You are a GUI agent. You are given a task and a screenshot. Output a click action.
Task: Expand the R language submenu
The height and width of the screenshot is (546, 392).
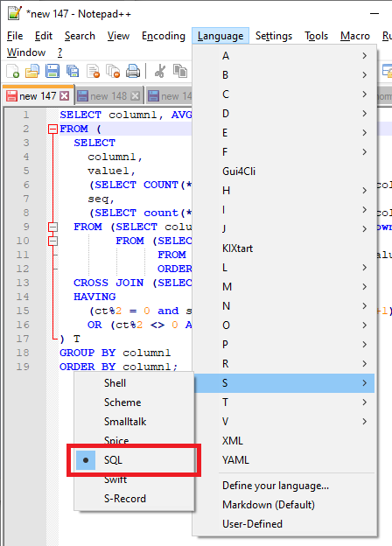284,364
